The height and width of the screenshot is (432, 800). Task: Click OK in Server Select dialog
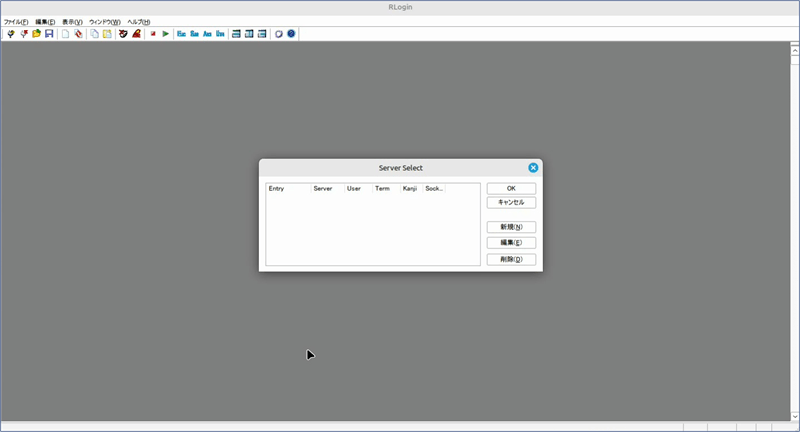point(511,188)
